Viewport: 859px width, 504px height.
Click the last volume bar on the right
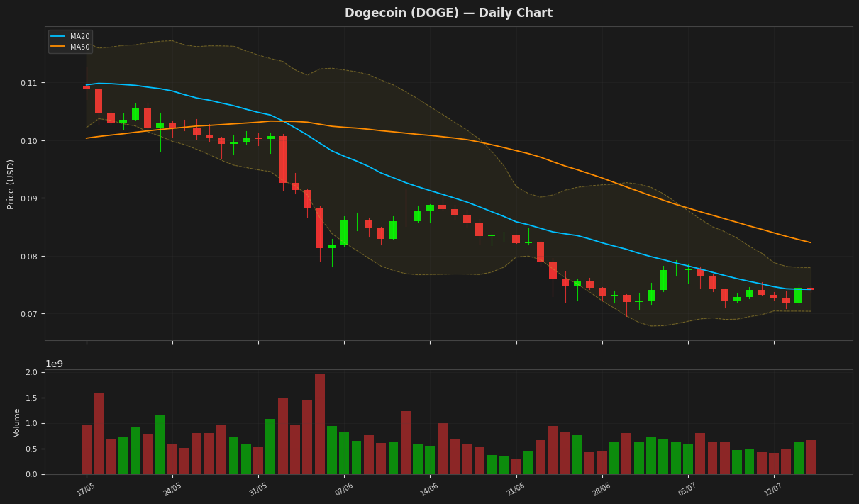[x=811, y=457]
